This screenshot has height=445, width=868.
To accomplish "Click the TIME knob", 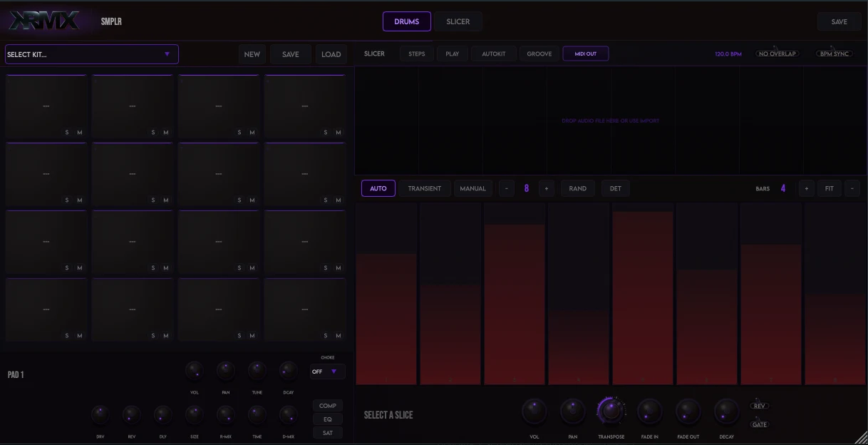I will [x=257, y=414].
